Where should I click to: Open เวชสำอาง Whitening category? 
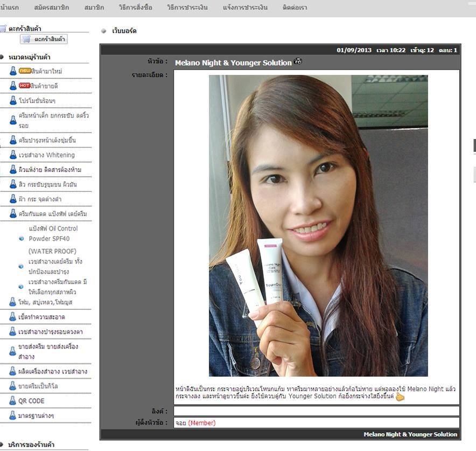(47, 155)
